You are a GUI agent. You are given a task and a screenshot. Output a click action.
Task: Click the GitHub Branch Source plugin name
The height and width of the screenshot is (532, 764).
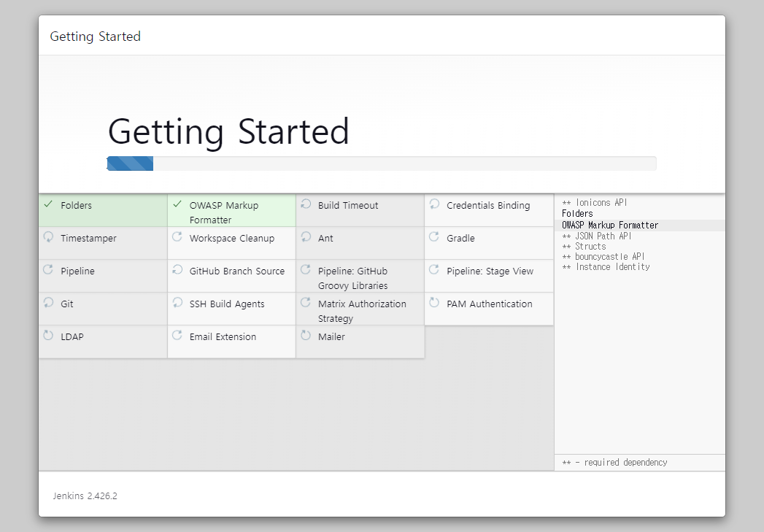(x=237, y=271)
